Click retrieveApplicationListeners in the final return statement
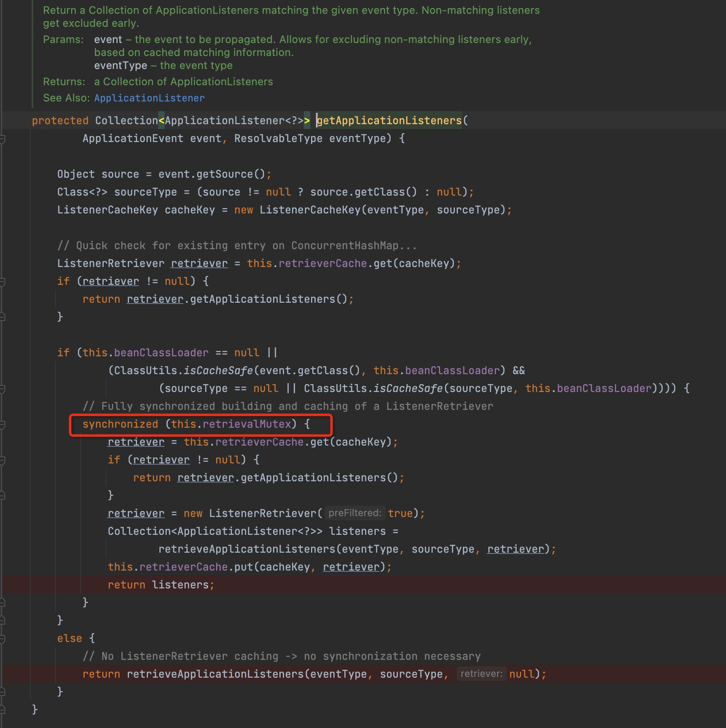Screen dimensions: 726x728 pos(215,674)
